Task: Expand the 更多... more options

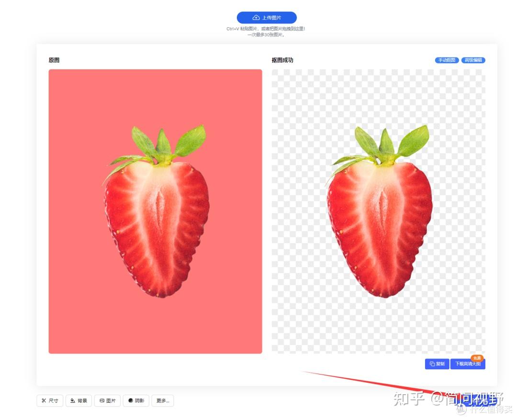Action: [x=163, y=400]
